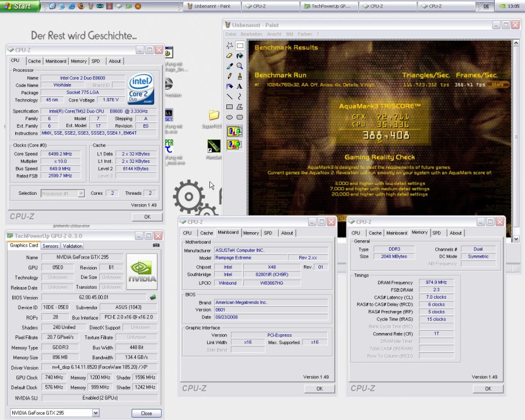Click the Paint vertical scrollbar down arrow
The image size is (525, 420).
pyautogui.click(x=516, y=239)
